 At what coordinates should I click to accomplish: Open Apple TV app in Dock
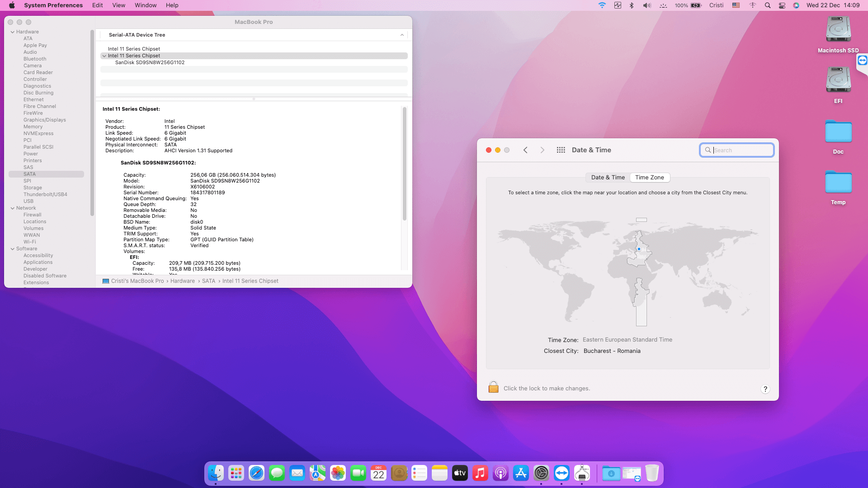pyautogui.click(x=460, y=473)
